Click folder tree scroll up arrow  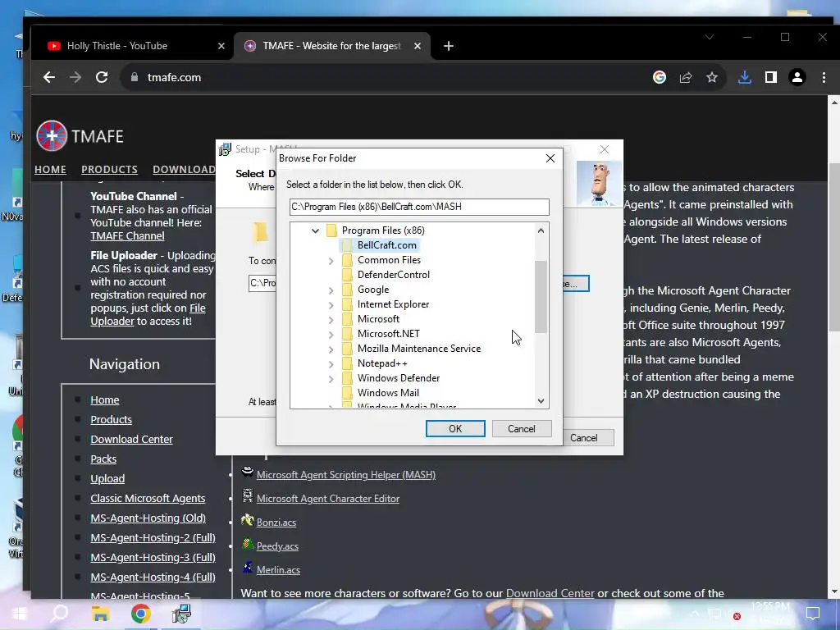click(x=541, y=231)
